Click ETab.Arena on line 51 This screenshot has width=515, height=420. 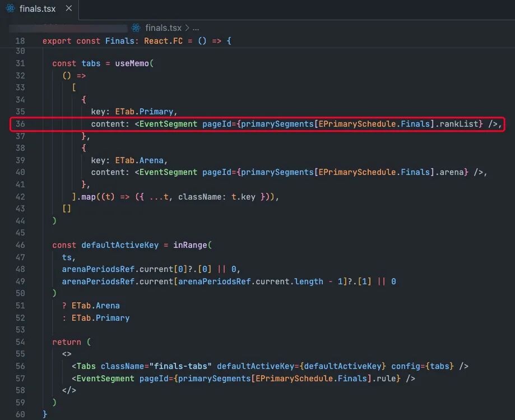coord(96,306)
